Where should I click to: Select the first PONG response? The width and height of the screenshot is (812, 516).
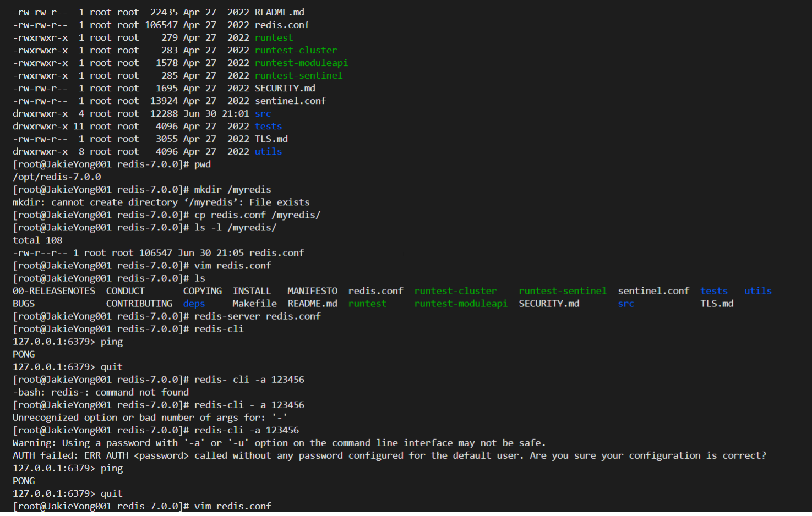pos(24,354)
